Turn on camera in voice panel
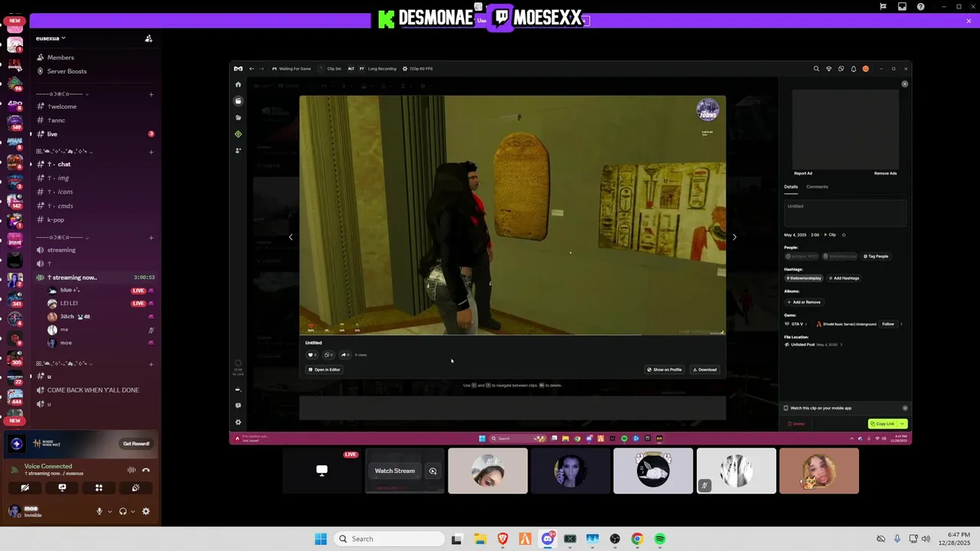 (25, 487)
